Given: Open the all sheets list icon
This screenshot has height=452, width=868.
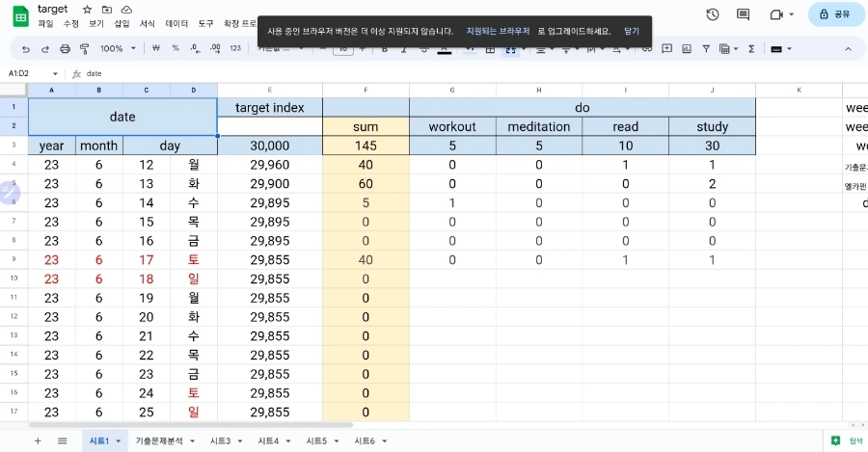Looking at the screenshot, I should tap(62, 441).
